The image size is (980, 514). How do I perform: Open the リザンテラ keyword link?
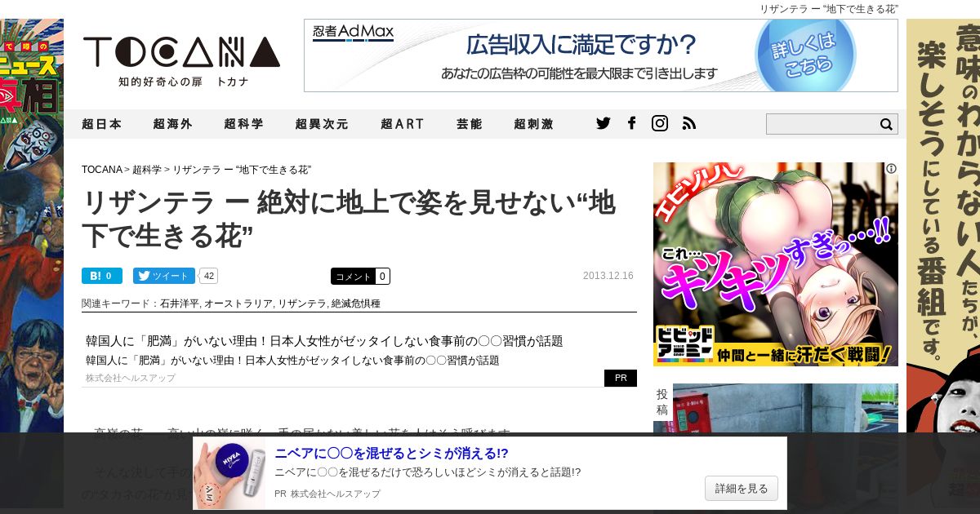[301, 304]
